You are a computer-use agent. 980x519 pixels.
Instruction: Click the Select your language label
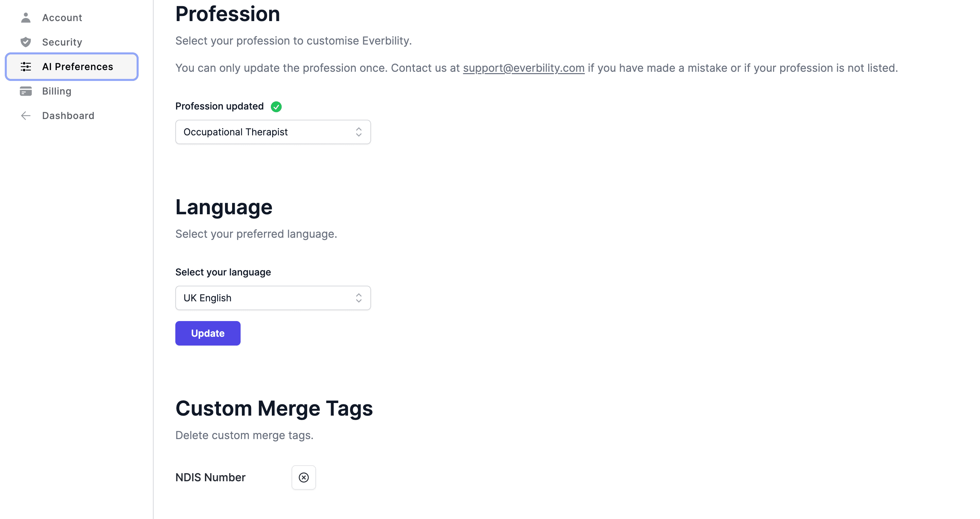click(223, 272)
